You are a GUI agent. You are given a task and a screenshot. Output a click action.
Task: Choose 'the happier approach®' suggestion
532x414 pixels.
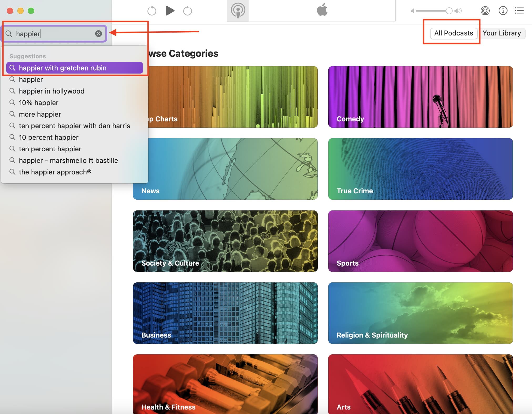pyautogui.click(x=75, y=172)
